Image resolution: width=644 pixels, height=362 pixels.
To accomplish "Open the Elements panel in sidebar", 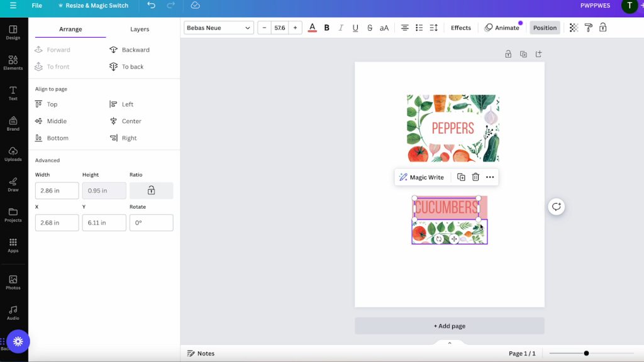I will point(13,62).
